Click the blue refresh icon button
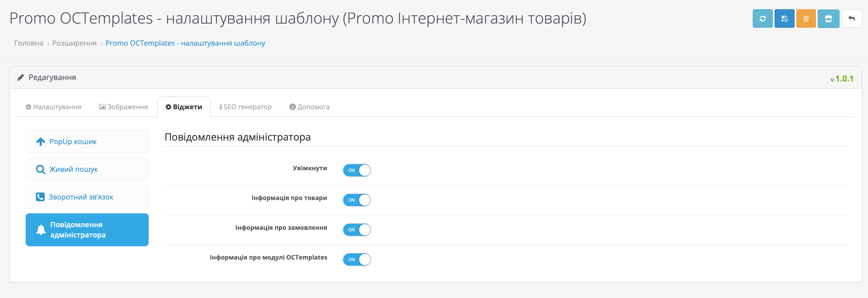Image resolution: width=868 pixels, height=298 pixels. point(762,19)
